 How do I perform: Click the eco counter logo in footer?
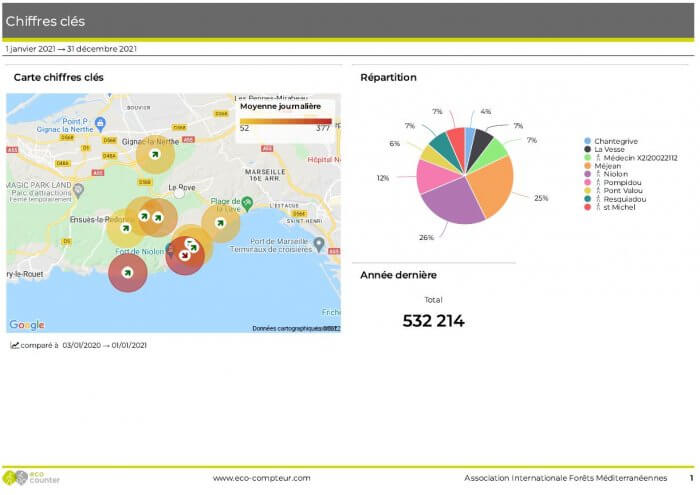pos(31,477)
